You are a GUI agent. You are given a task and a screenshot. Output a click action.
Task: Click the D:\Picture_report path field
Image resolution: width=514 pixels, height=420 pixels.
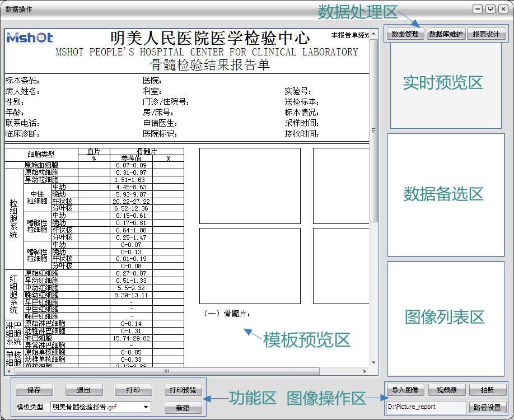tap(426, 407)
